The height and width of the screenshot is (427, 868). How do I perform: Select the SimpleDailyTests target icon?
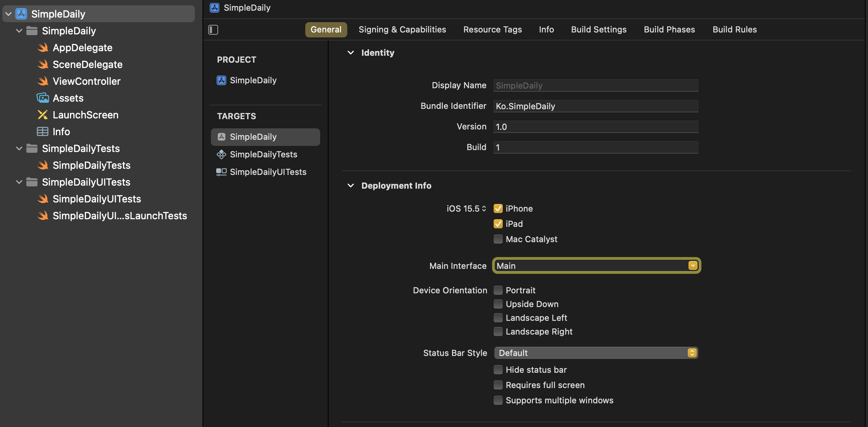point(221,154)
